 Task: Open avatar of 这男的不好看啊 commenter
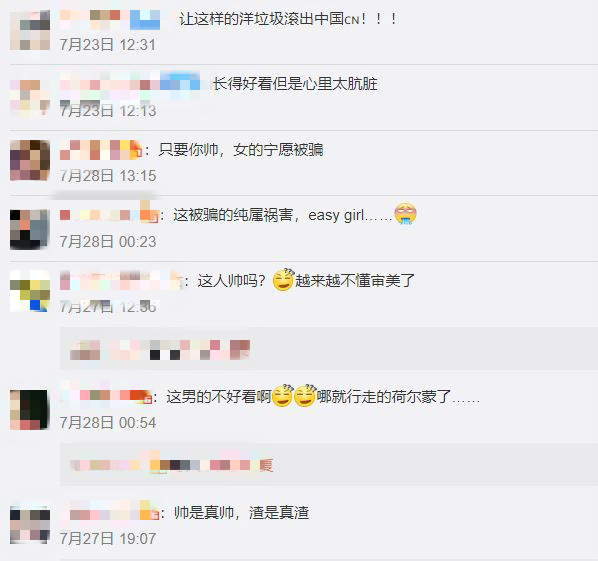pos(30,410)
